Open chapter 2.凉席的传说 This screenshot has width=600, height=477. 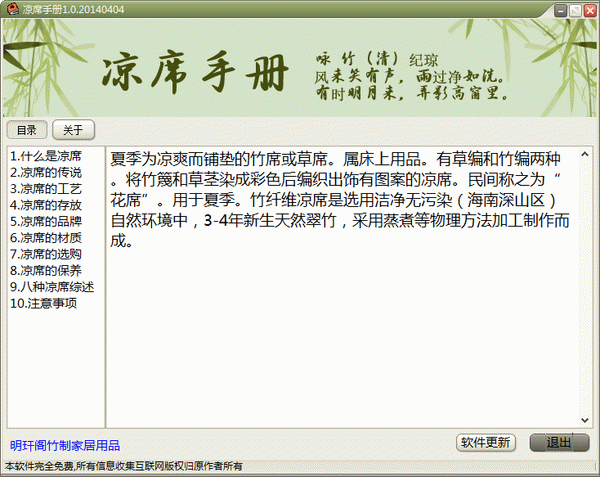(x=46, y=172)
